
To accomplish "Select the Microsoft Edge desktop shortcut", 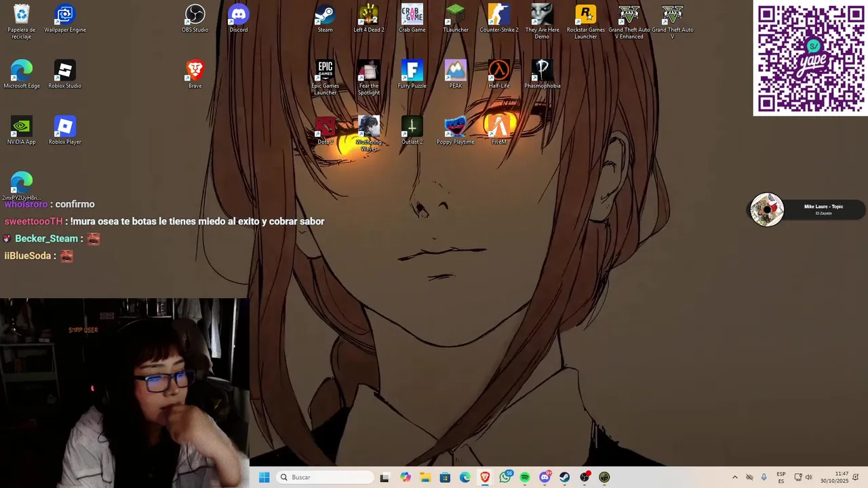I will coord(22,75).
